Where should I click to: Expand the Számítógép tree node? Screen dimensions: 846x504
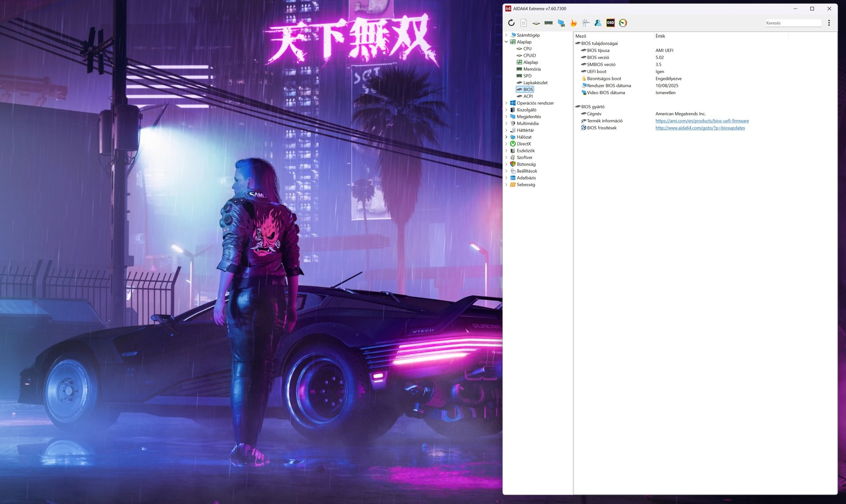coord(506,35)
